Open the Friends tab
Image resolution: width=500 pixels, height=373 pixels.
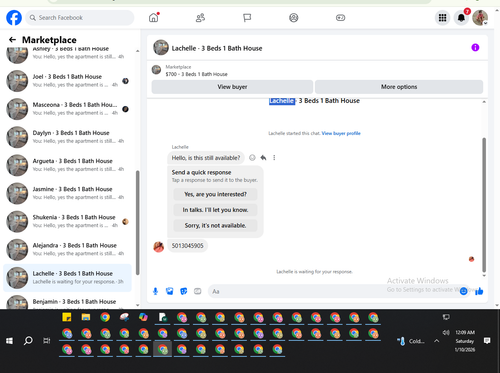(200, 18)
